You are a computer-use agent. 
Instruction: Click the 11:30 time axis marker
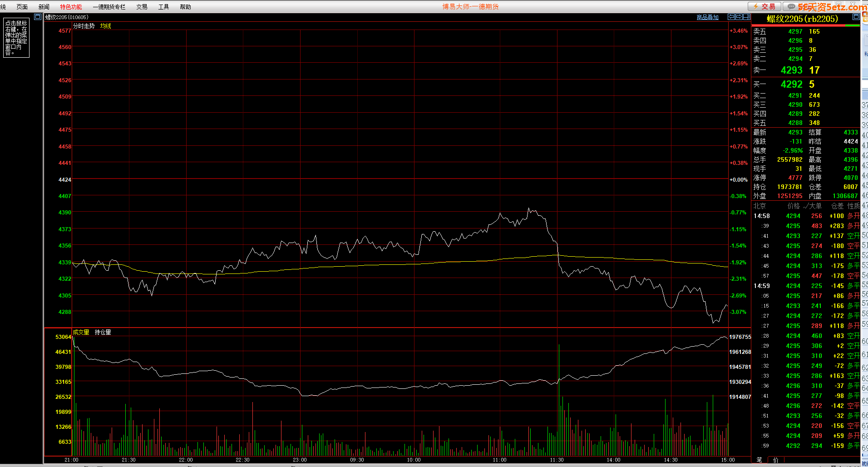(x=557, y=460)
